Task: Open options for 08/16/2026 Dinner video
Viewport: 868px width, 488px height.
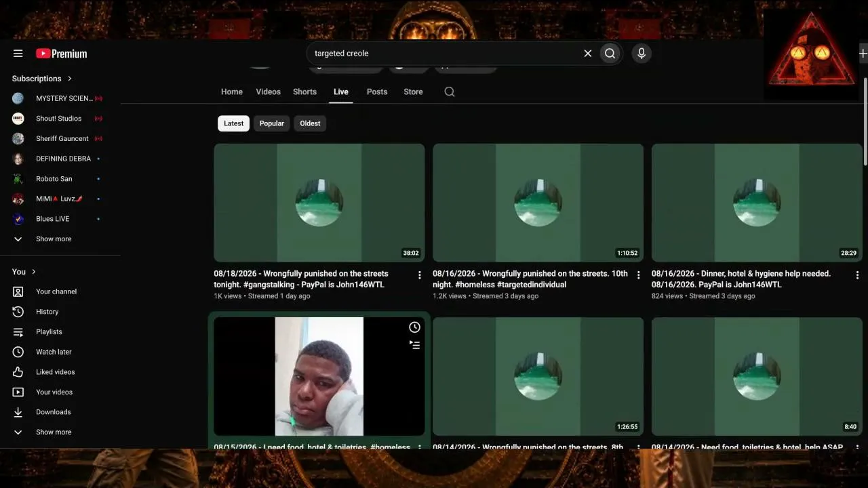Action: point(857,274)
